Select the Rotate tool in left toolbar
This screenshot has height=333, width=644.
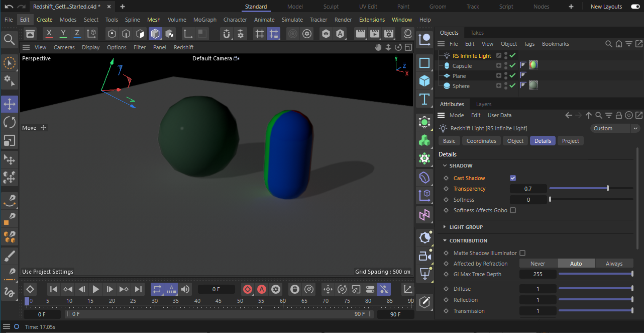pos(10,122)
